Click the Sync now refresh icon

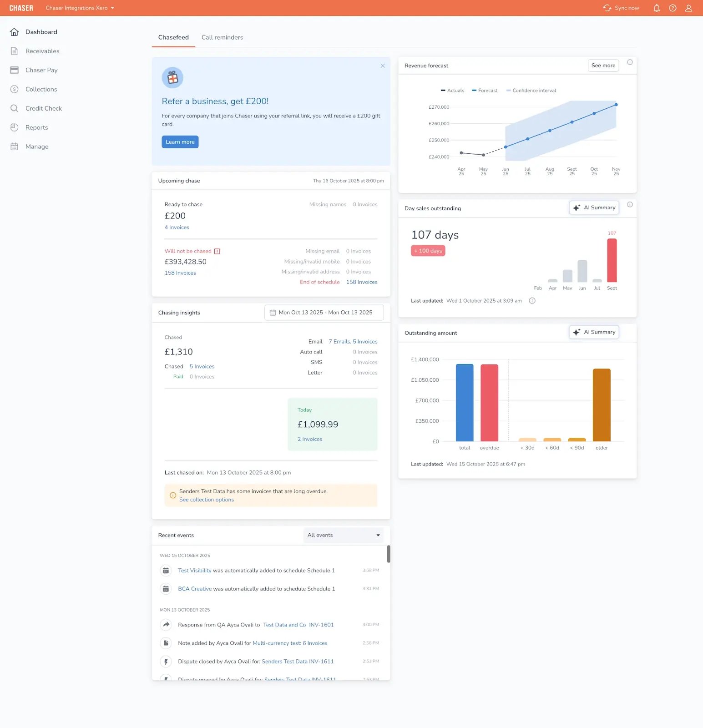607,8
